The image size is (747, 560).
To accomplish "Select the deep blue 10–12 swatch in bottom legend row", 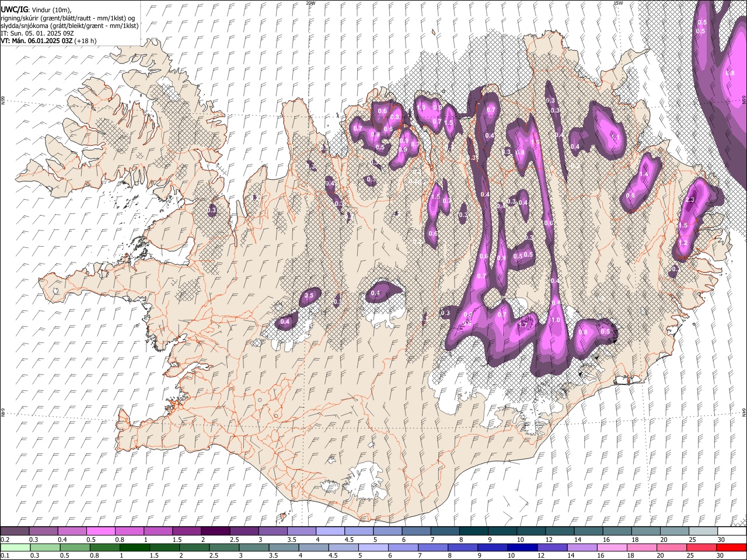I will click(x=523, y=548).
